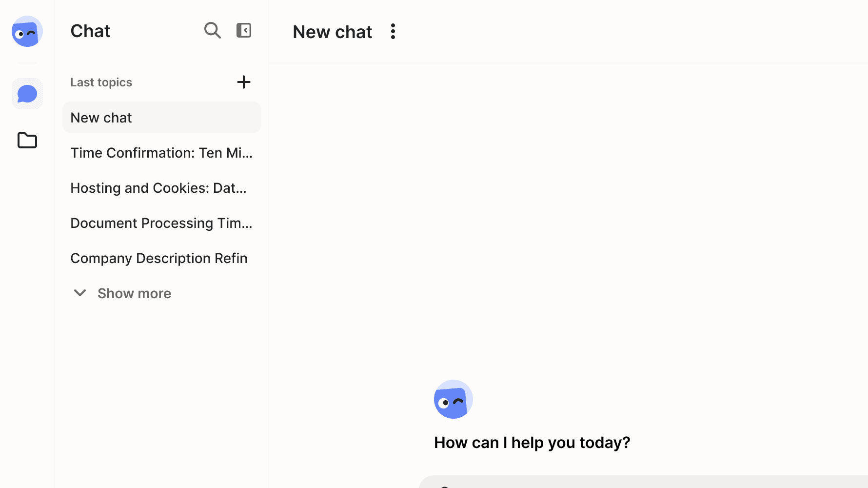
Task: Start a new topic with the plus icon
Action: pyautogui.click(x=243, y=82)
